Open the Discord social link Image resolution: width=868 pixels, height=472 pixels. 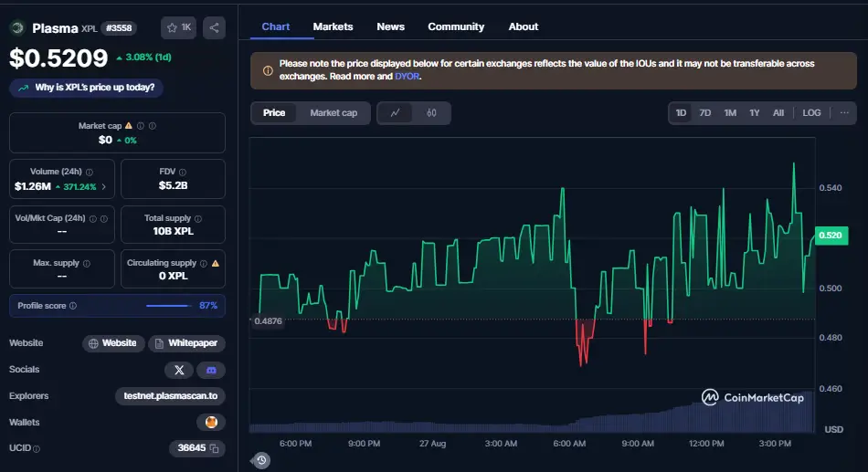point(211,370)
